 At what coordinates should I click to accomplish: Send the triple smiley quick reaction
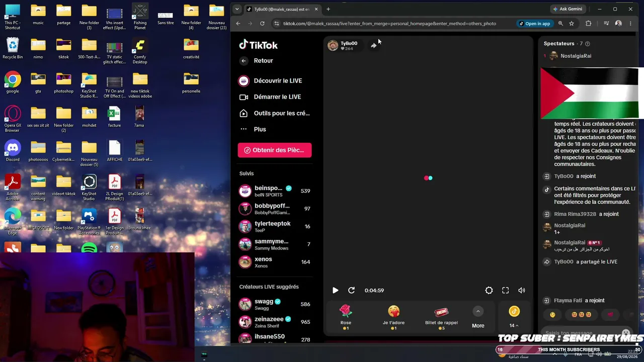pos(581,315)
